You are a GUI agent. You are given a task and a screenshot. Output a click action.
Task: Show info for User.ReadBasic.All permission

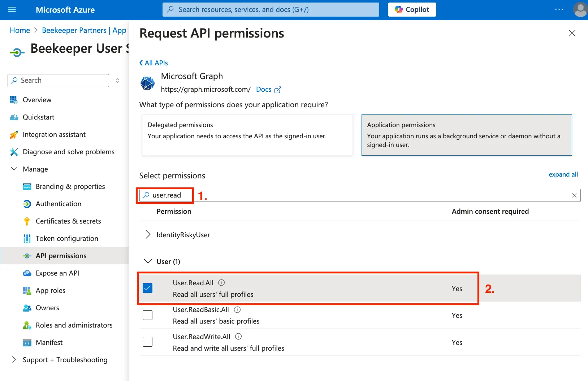237,309
